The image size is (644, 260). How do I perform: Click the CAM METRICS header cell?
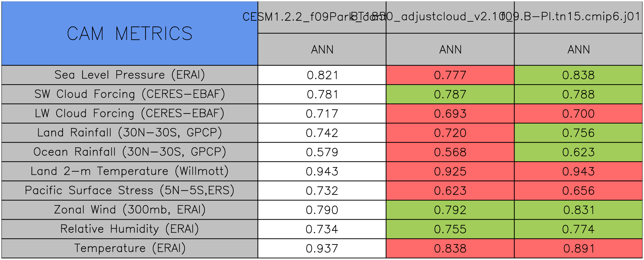point(130,33)
